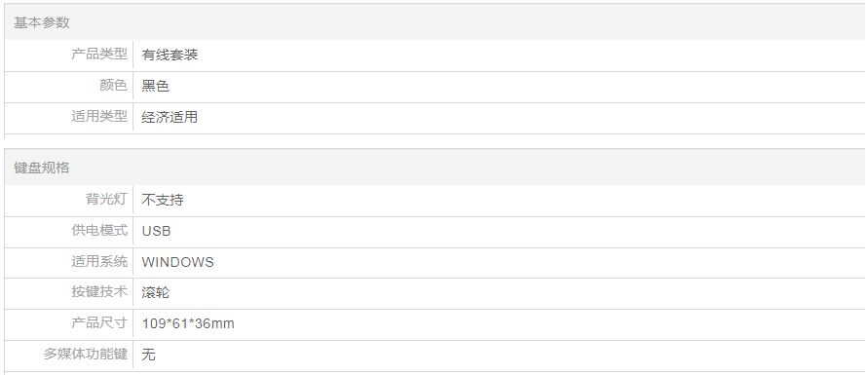Select the 颜色 label
Viewport: 868px width, 375px height.
click(113, 85)
